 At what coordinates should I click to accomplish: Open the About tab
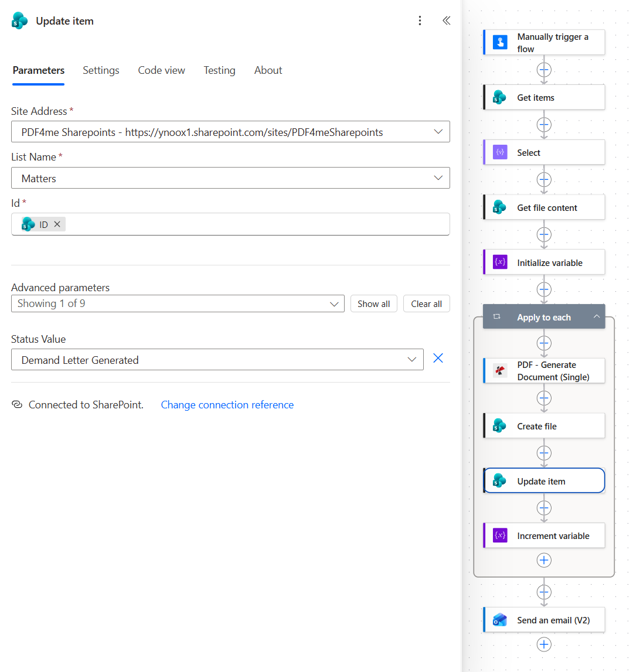point(268,70)
